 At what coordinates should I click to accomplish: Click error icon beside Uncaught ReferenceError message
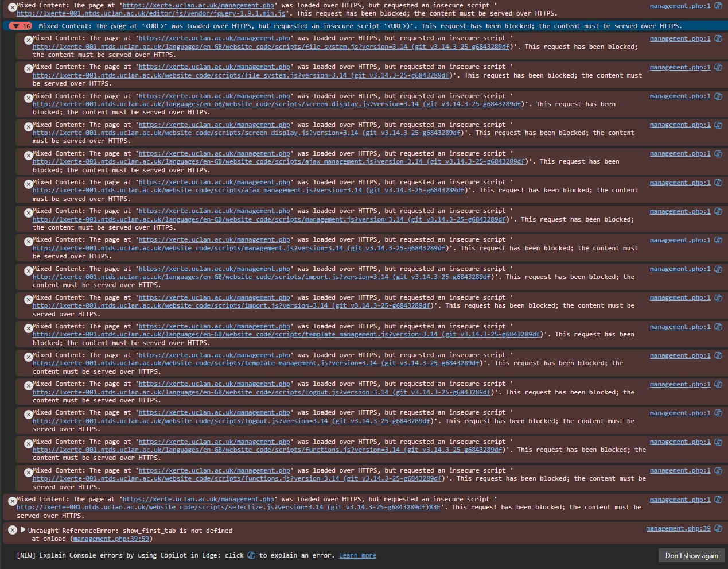pos(12,530)
